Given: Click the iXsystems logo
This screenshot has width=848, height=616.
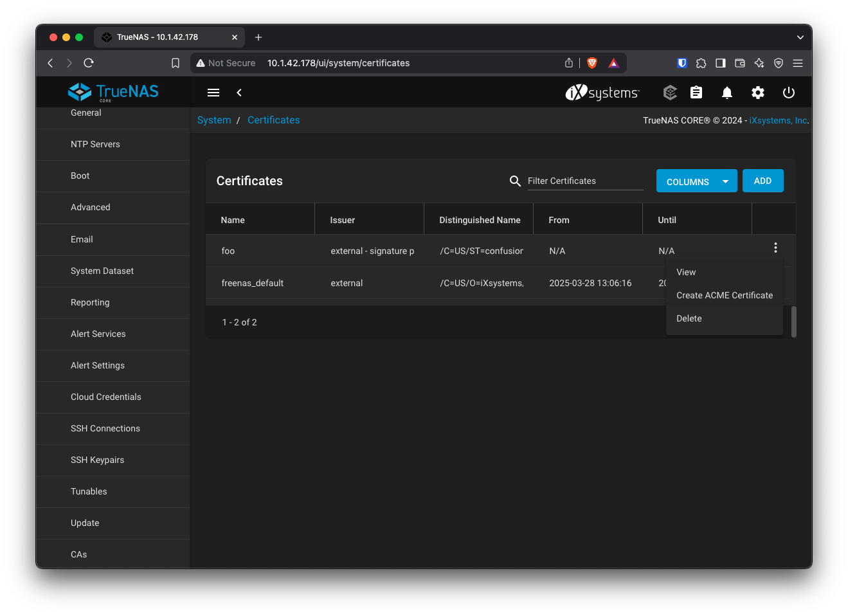Looking at the screenshot, I should coord(602,93).
